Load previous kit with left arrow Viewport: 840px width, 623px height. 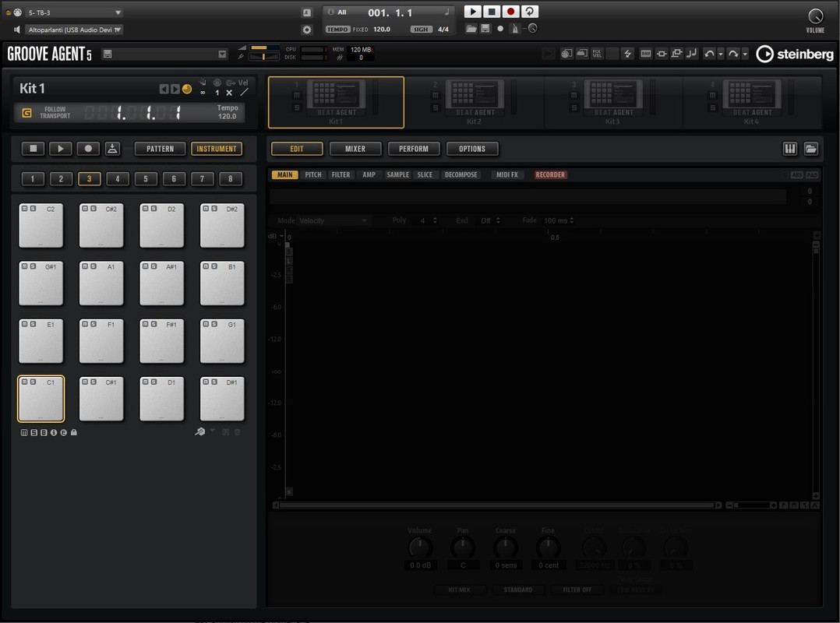pyautogui.click(x=164, y=89)
